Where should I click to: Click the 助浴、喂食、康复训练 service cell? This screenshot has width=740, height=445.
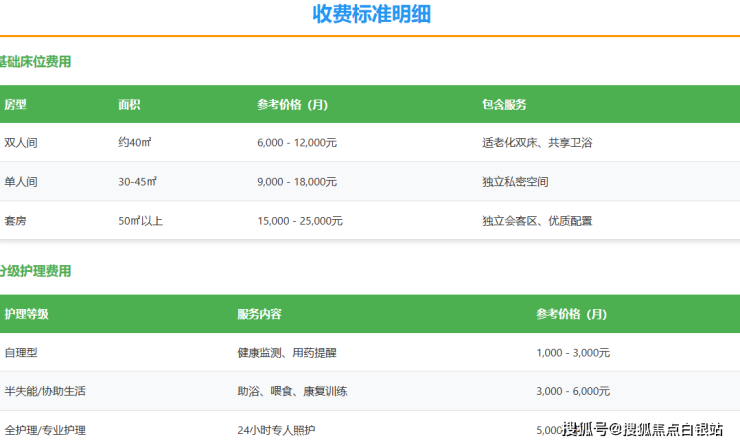tap(292, 391)
